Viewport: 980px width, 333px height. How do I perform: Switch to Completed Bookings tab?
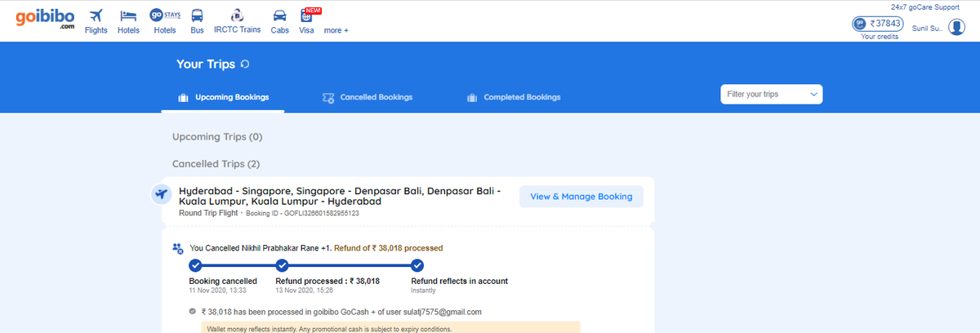click(x=514, y=97)
